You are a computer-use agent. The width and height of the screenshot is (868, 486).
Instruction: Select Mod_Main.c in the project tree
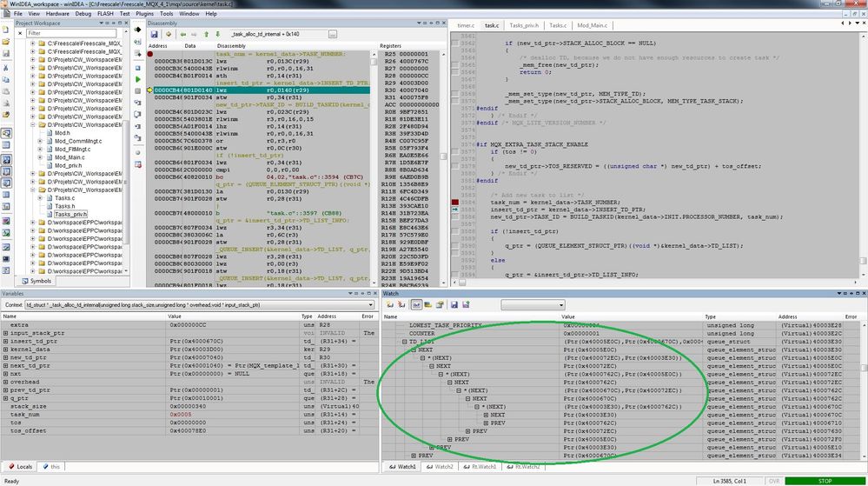click(70, 157)
